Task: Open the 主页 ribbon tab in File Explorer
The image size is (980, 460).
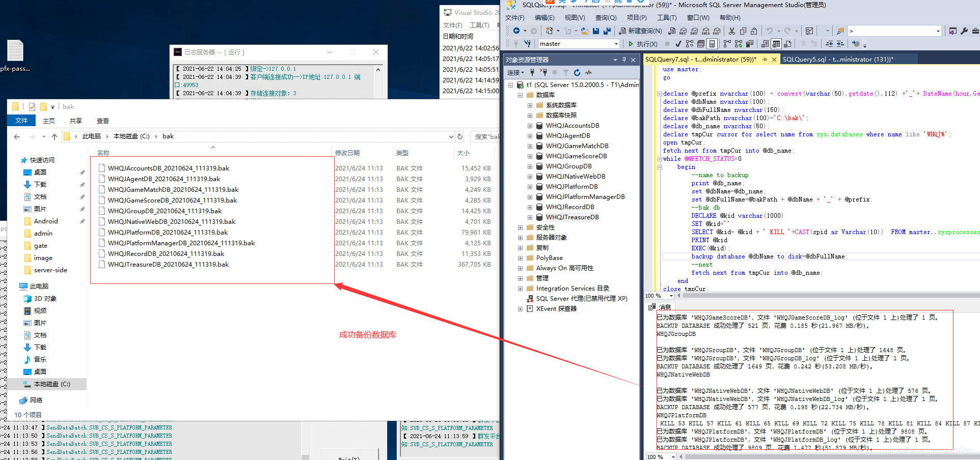Action: [x=49, y=121]
